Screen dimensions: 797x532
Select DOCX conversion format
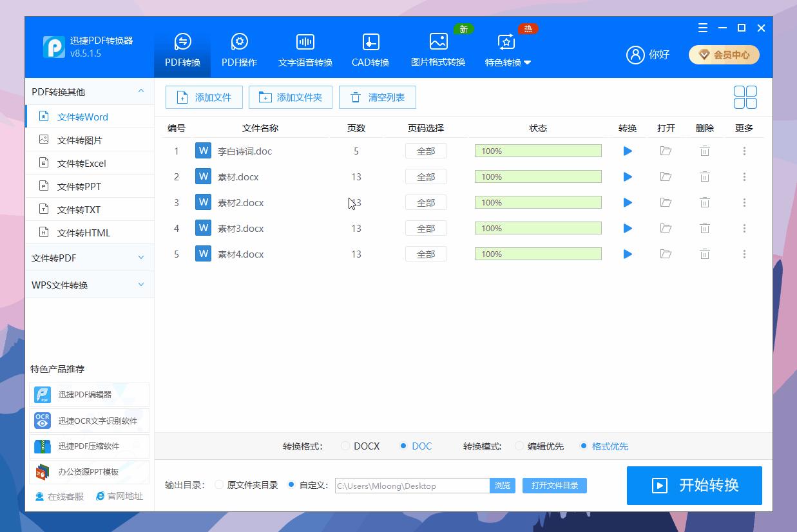click(x=361, y=446)
